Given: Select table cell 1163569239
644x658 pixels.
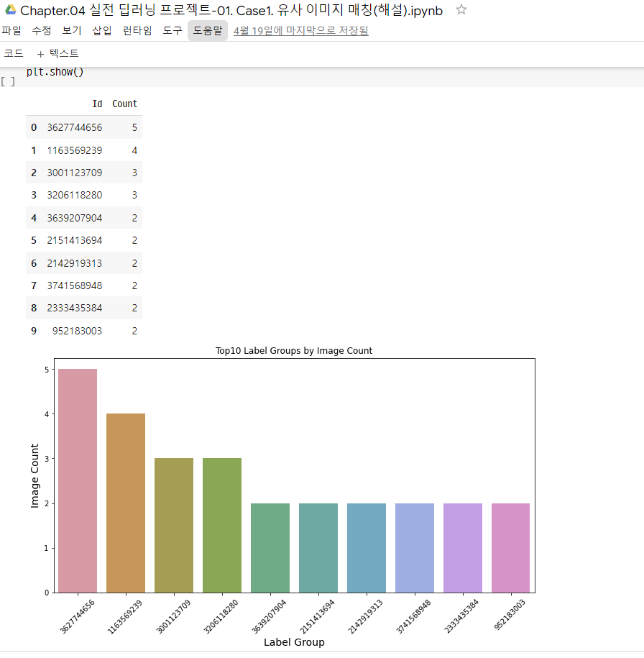Looking at the screenshot, I should tap(74, 150).
